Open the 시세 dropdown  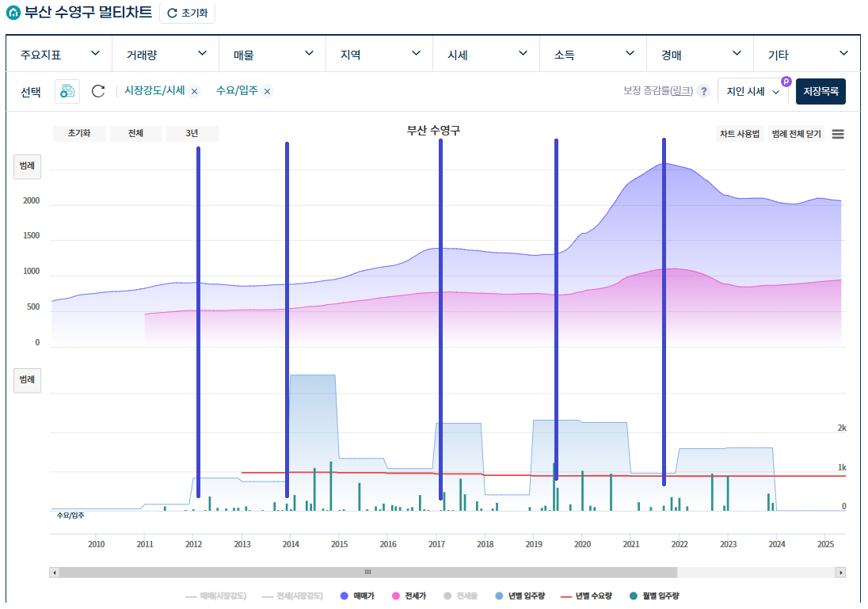click(486, 55)
